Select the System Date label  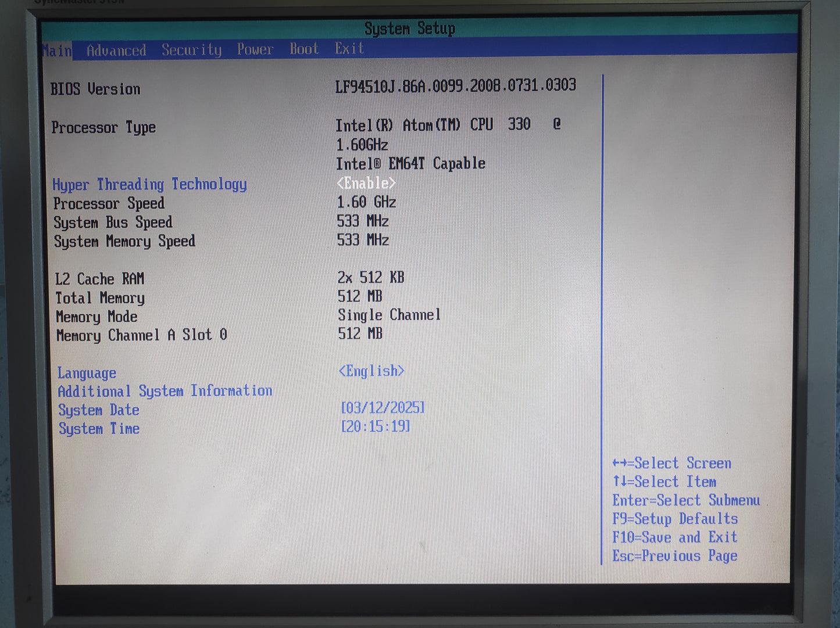click(x=99, y=410)
